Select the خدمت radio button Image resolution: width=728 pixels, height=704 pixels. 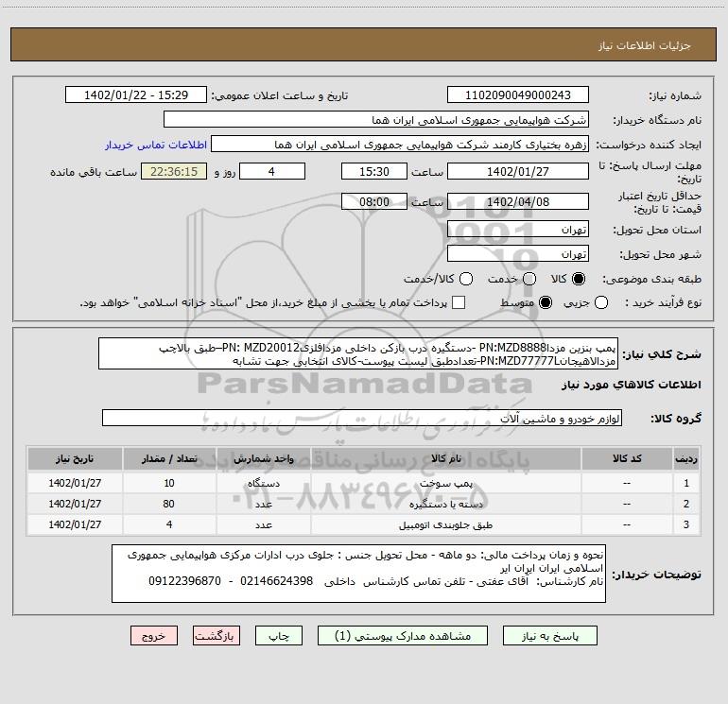(529, 279)
